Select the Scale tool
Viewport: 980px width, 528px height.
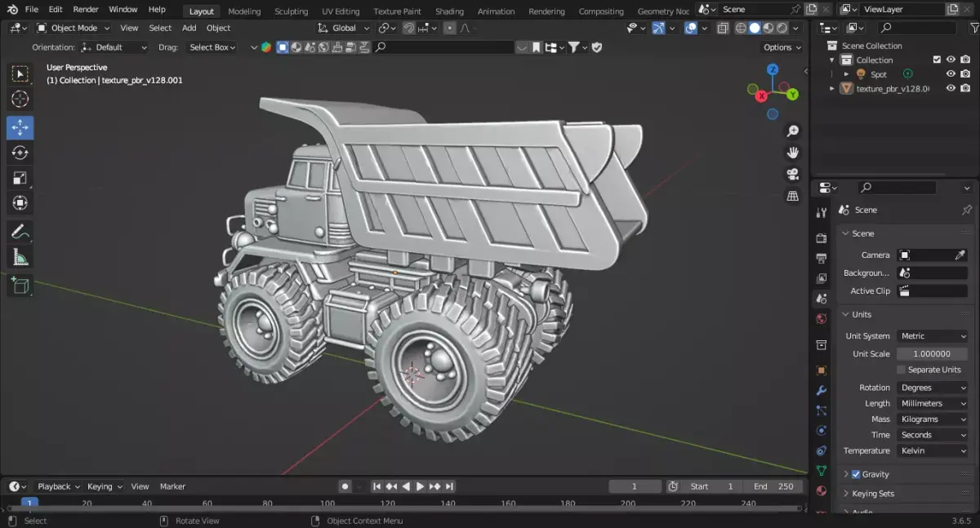pyautogui.click(x=20, y=178)
